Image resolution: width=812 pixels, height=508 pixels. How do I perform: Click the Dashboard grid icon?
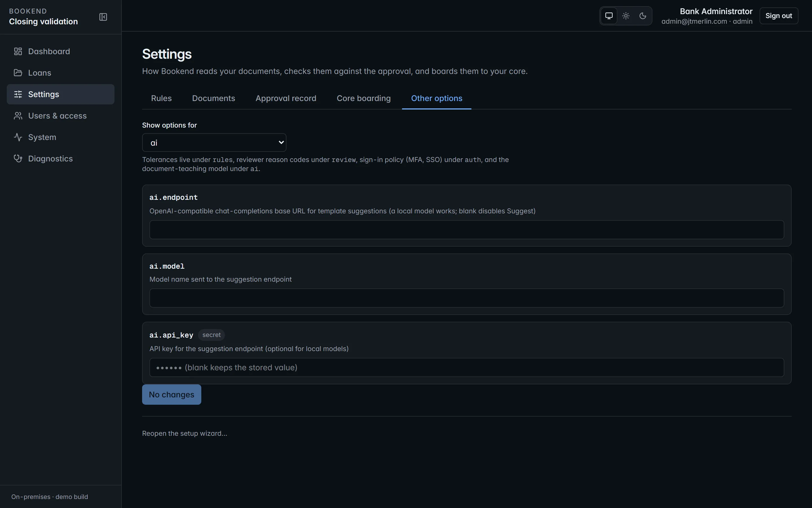(x=18, y=51)
